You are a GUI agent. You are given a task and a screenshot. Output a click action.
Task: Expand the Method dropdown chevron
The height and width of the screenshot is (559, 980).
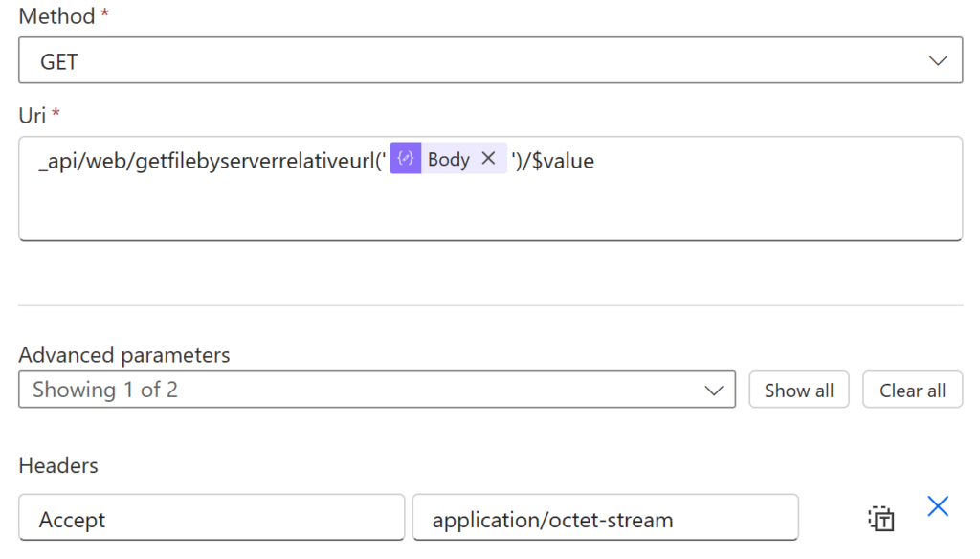pos(937,61)
